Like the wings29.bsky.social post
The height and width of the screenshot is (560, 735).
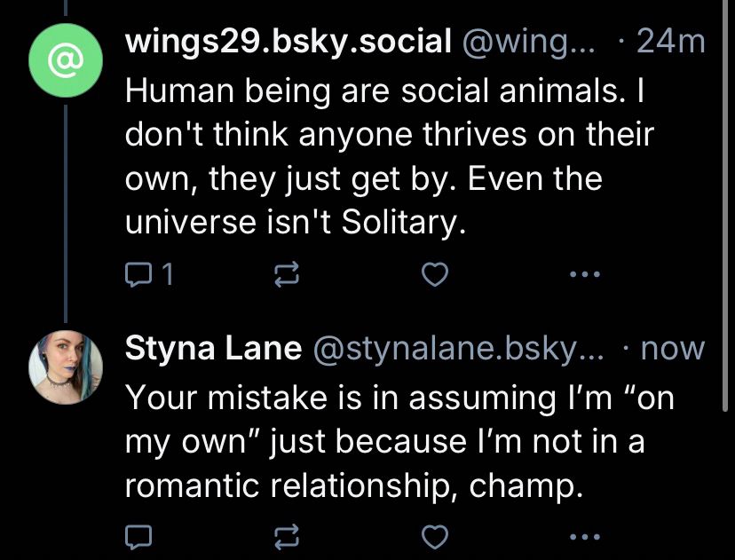[x=432, y=277]
